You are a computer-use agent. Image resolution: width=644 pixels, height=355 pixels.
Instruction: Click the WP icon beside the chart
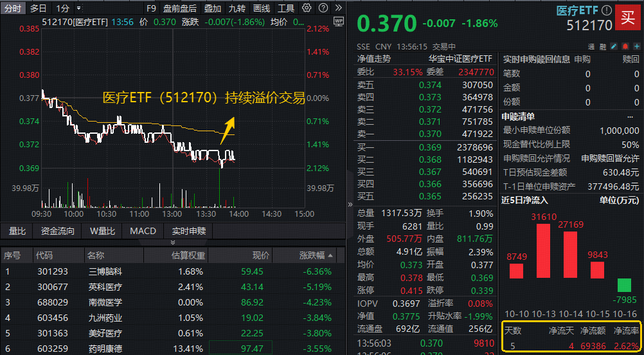coord(339,21)
